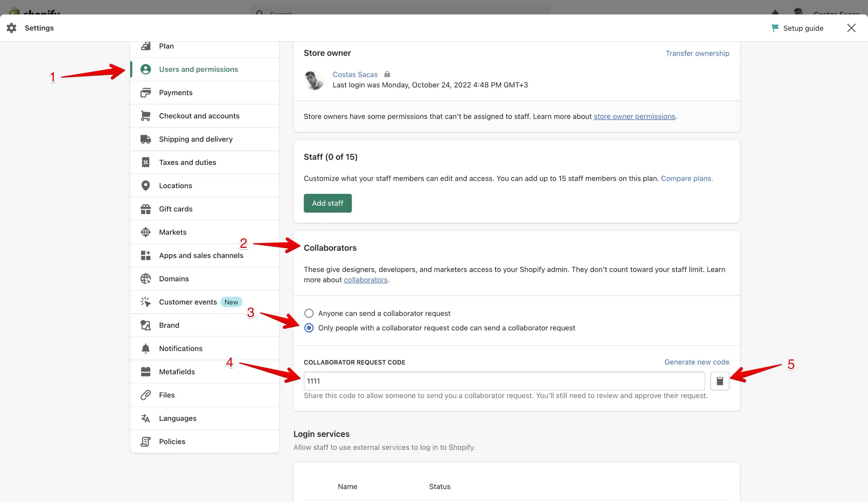Click the Languages translate icon
Viewport: 868px width, 502px height.
tap(146, 418)
